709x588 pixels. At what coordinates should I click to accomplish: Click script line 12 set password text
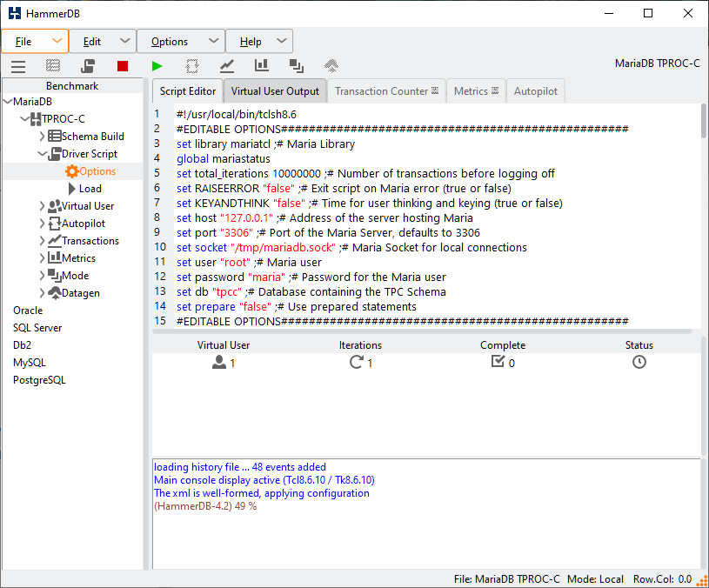311,277
